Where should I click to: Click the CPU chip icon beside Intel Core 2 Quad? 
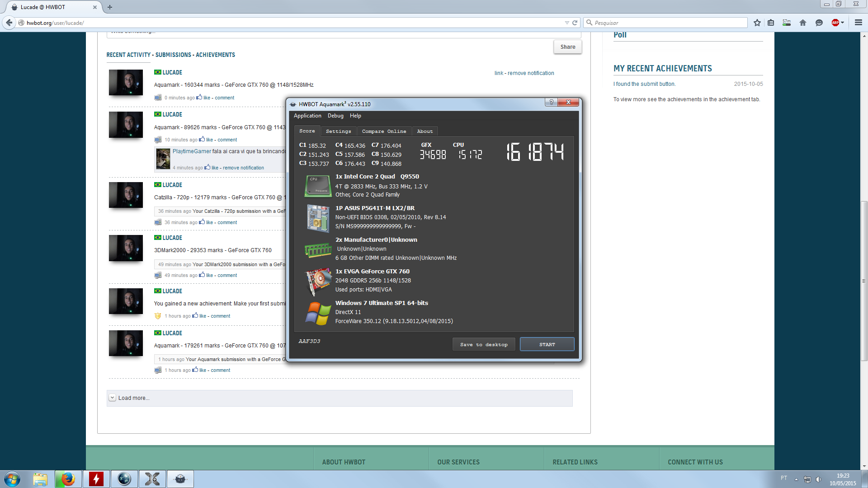pos(318,186)
